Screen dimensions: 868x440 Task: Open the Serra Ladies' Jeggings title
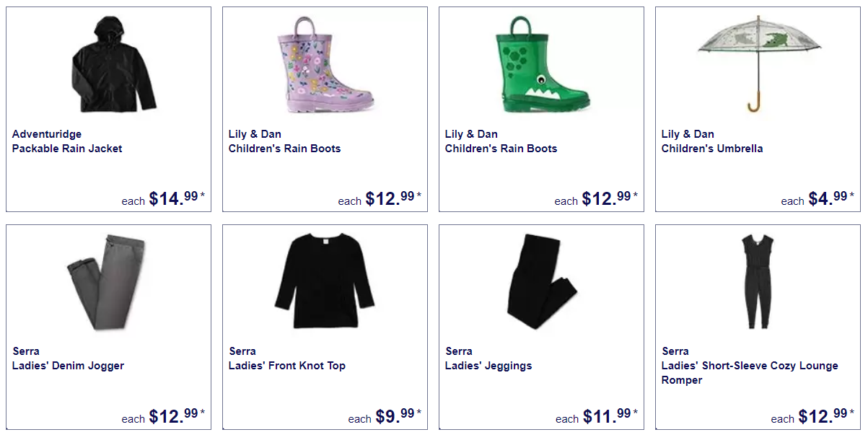coord(488,358)
